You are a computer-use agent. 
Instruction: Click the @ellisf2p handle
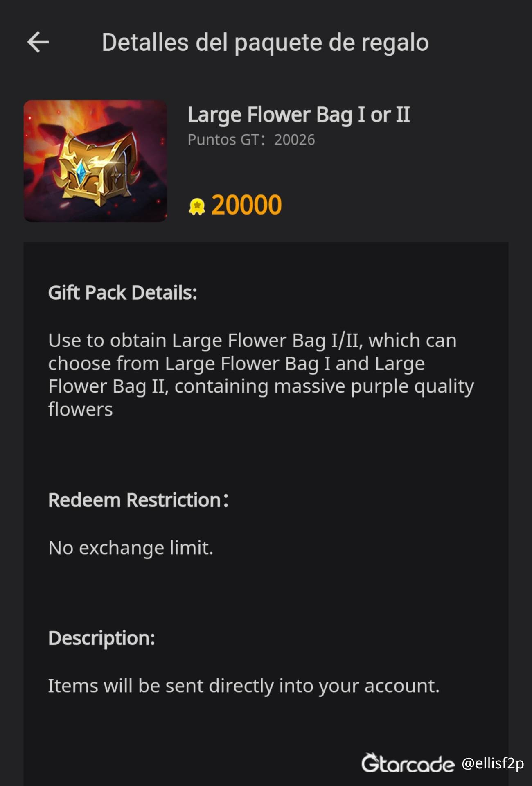pyautogui.click(x=493, y=763)
